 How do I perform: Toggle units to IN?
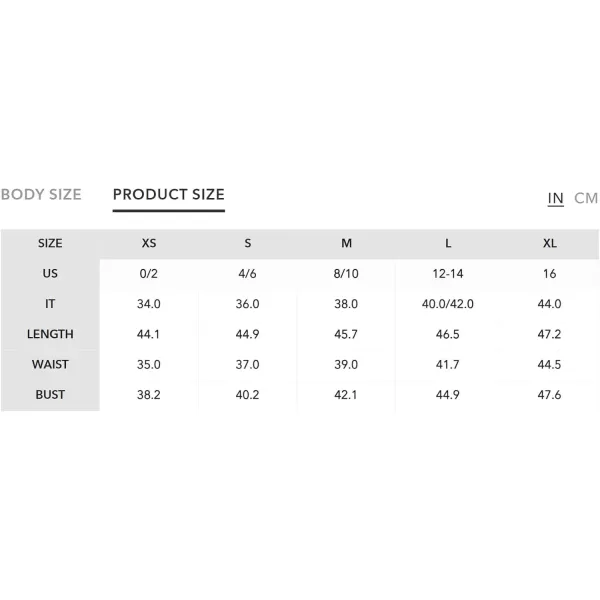(x=555, y=198)
